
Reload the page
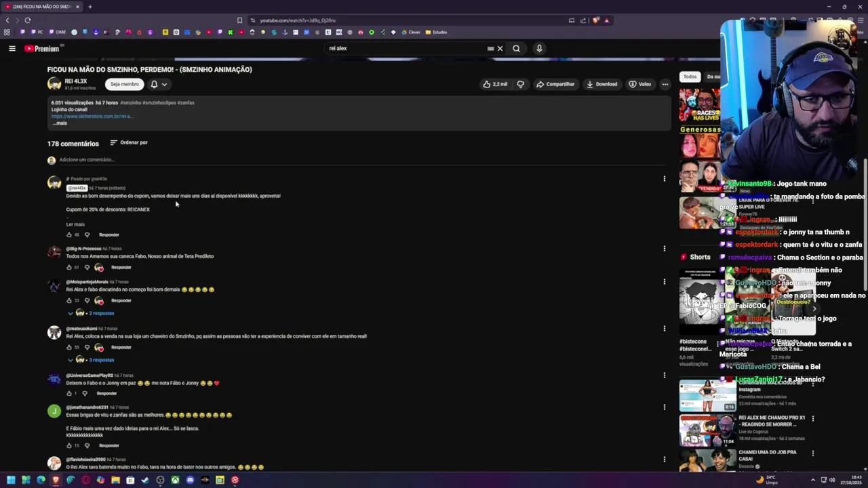[28, 20]
